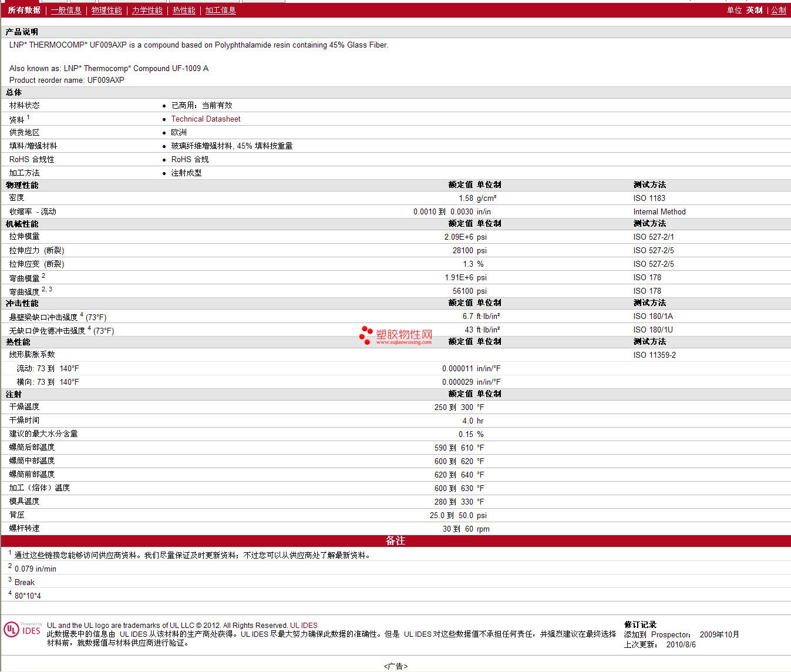Click the 拉伸模量 value 2.09E+6

click(x=459, y=237)
